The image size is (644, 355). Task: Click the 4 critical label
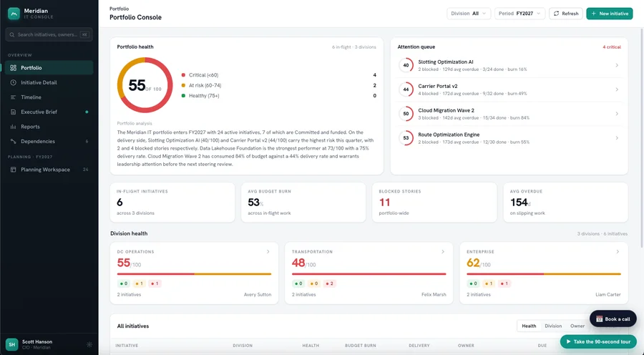coord(612,47)
